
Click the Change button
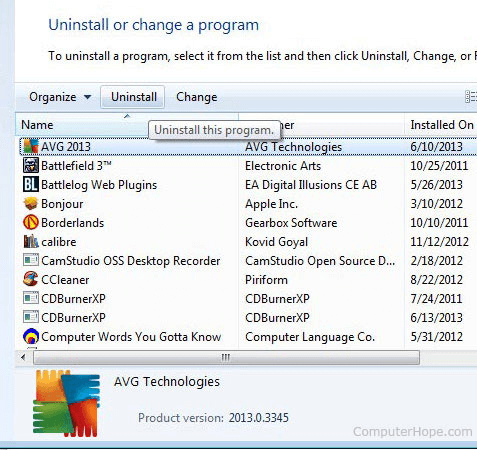(x=197, y=97)
